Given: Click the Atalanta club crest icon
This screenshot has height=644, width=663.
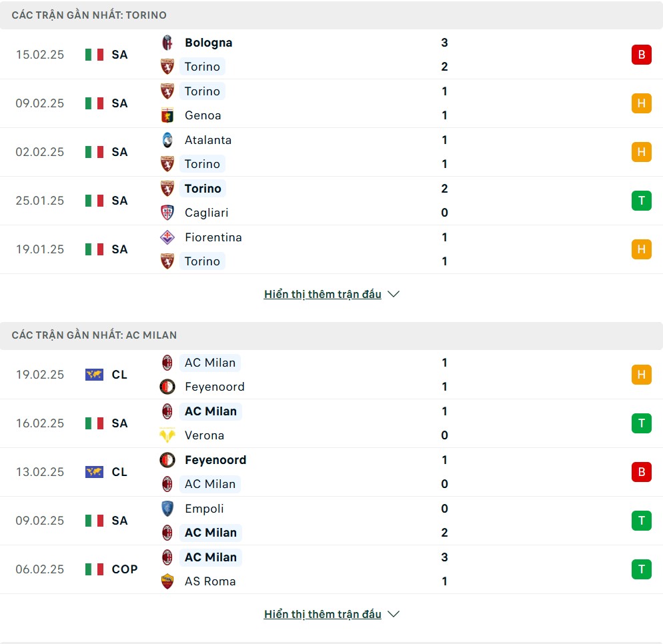Looking at the screenshot, I should [167, 140].
